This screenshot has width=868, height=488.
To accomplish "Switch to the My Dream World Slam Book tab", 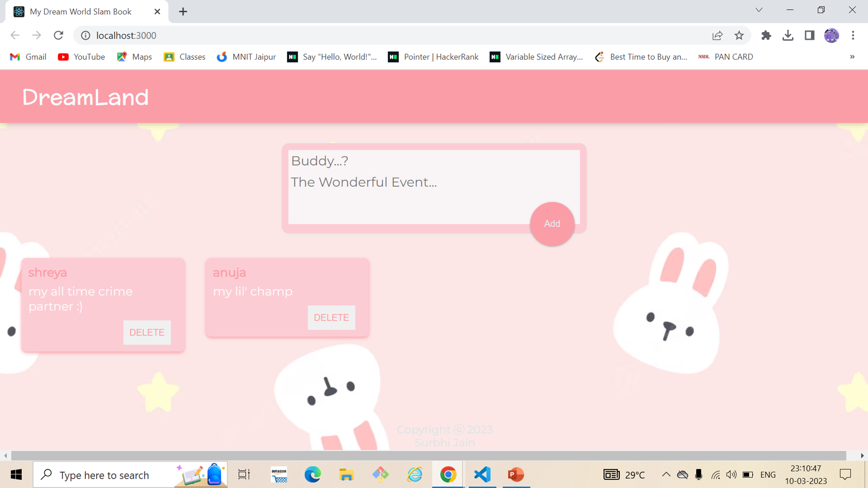I will [80, 12].
